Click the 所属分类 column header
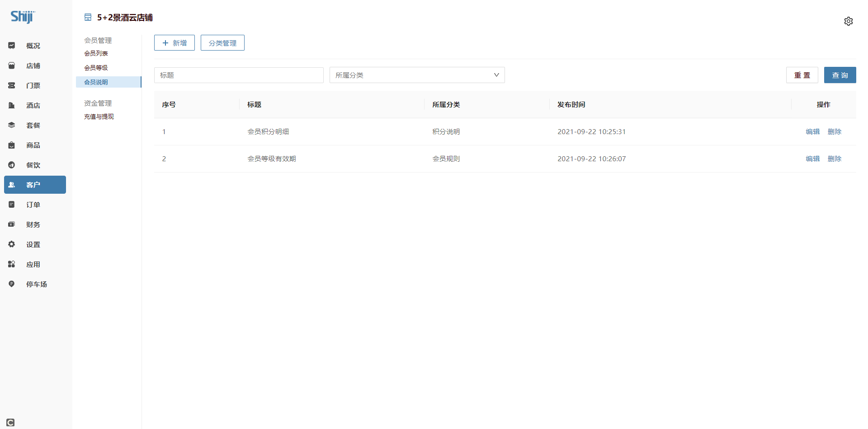This screenshot has width=868, height=429. [x=446, y=104]
